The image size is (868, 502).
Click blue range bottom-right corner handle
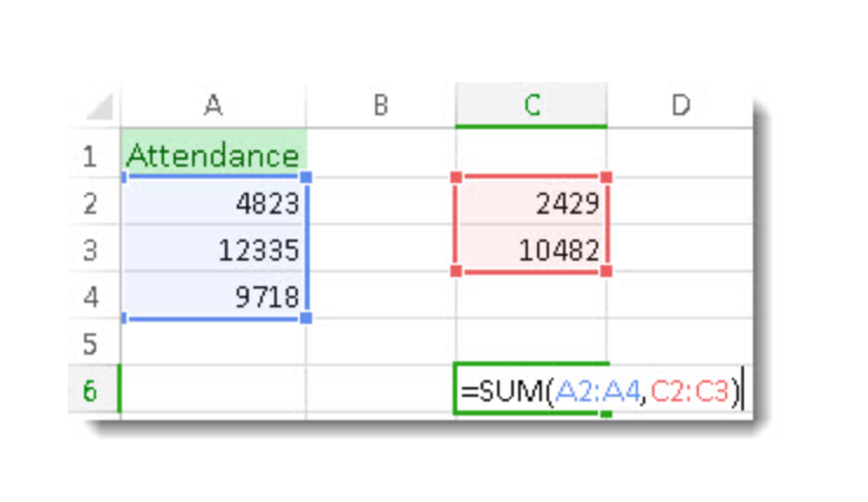tap(306, 318)
